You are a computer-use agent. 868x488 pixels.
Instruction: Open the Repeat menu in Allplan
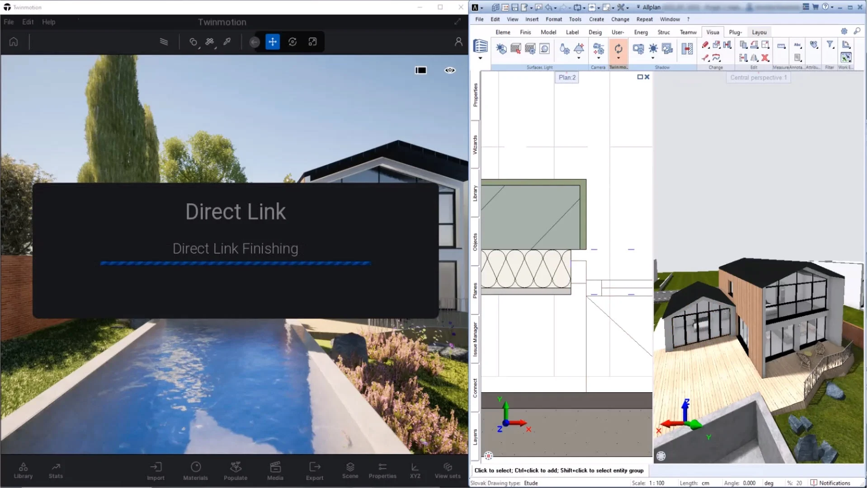click(x=644, y=19)
